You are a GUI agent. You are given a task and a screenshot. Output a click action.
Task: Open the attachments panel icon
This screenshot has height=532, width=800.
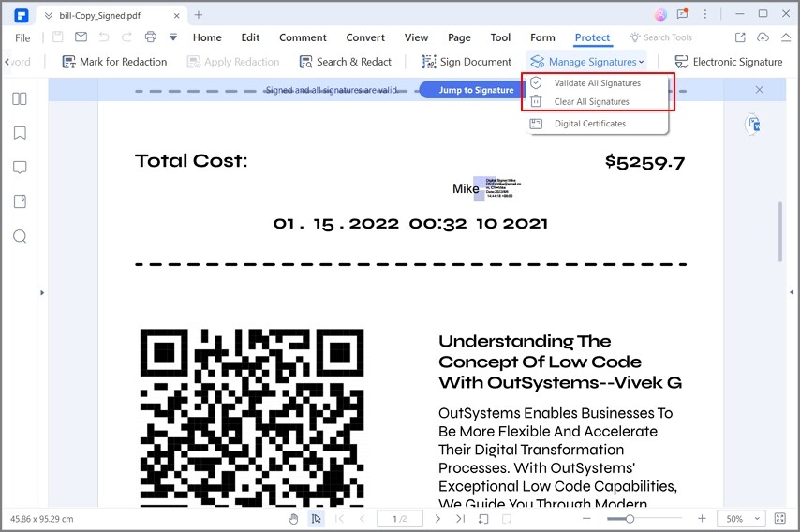20,201
